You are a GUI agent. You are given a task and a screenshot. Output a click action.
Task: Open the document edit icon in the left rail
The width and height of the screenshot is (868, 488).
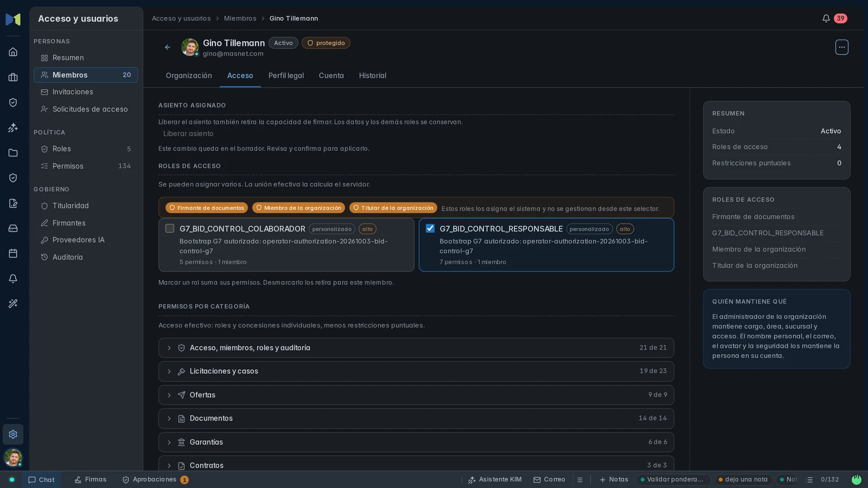coord(13,203)
